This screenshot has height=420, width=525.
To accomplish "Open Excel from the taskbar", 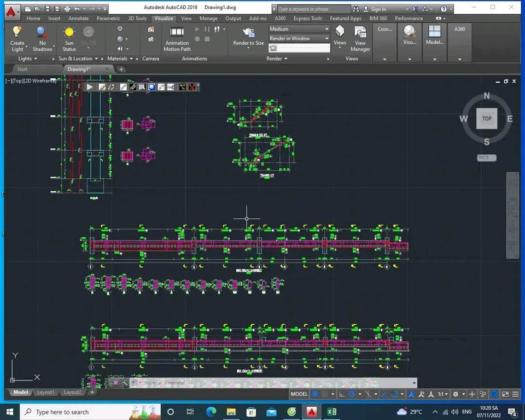I will point(331,412).
